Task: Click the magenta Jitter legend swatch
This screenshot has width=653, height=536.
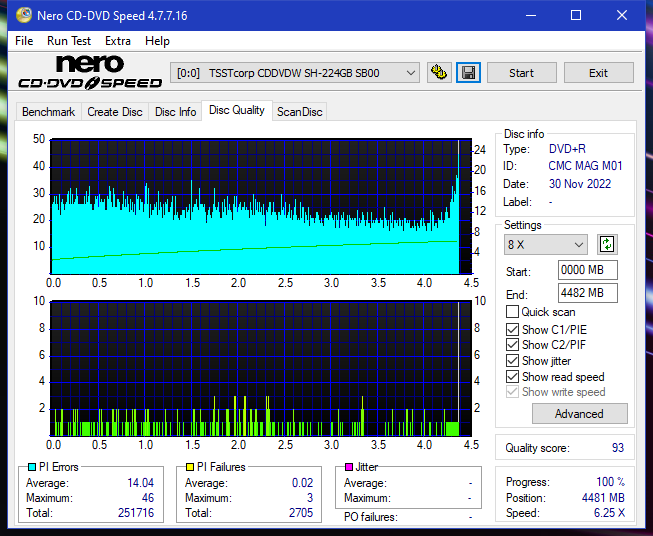Action: pyautogui.click(x=349, y=467)
